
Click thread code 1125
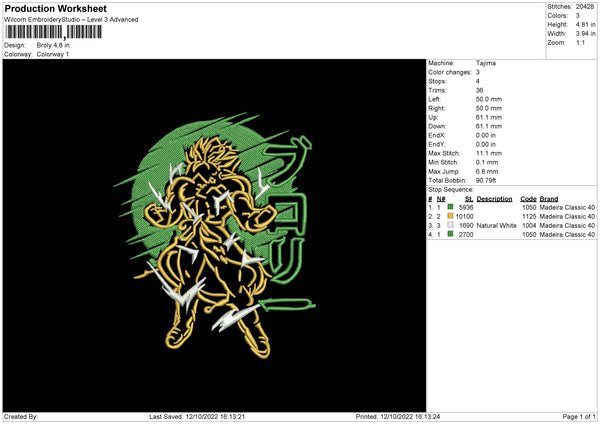coord(529,217)
